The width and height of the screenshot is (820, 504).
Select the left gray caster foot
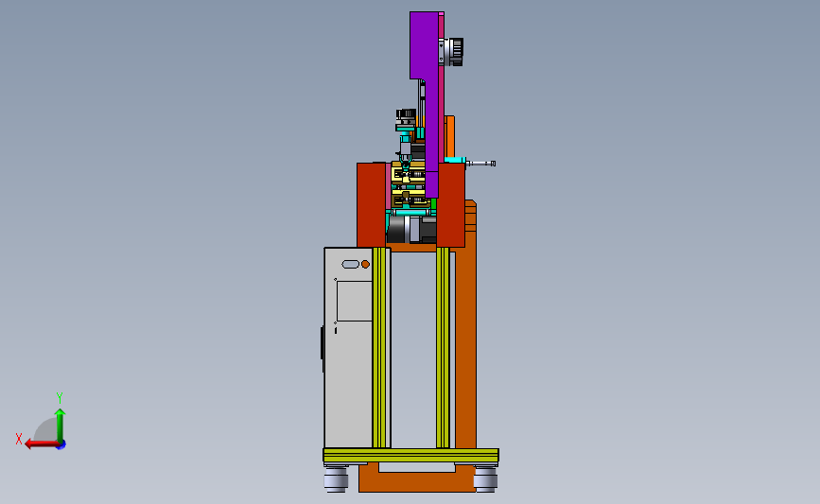tap(336, 478)
